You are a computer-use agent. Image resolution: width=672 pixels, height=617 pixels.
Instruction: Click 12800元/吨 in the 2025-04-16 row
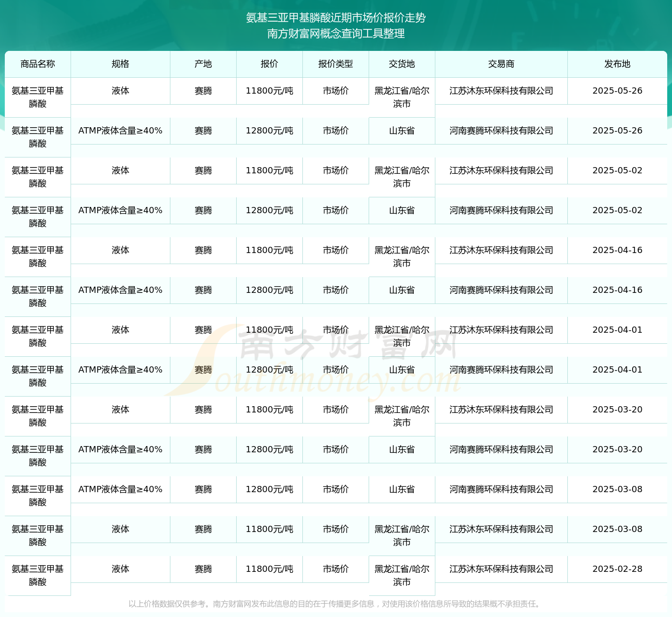pos(269,290)
